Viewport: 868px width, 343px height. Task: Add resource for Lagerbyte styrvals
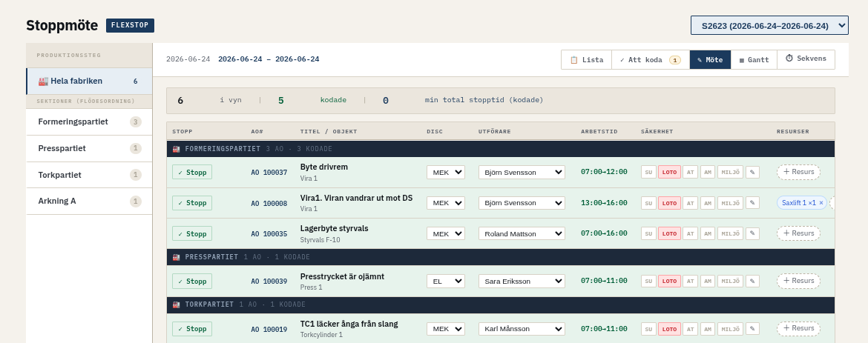(798, 233)
